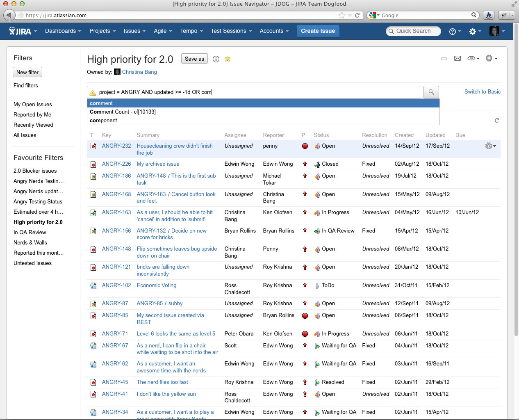Click the new feature icon for ANGRY-163
Screen dimensions: 519x420
(93, 212)
